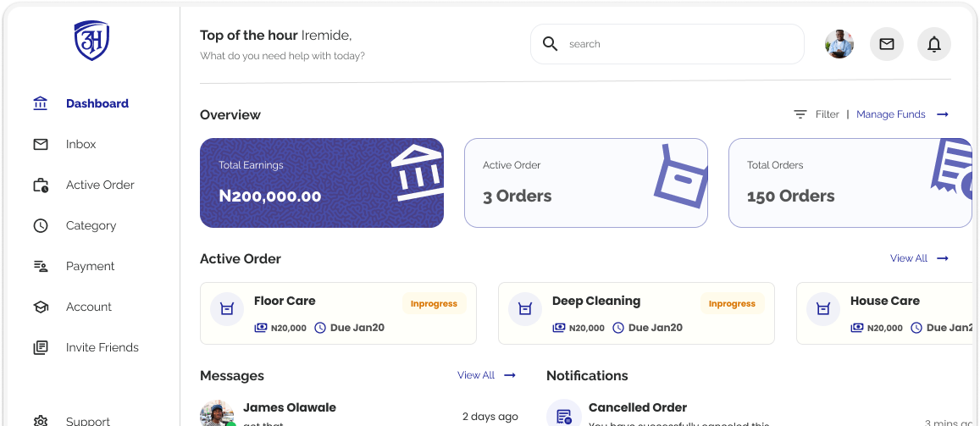Open the Category sidebar item
Screen dimensions: 980x426
[x=91, y=225]
